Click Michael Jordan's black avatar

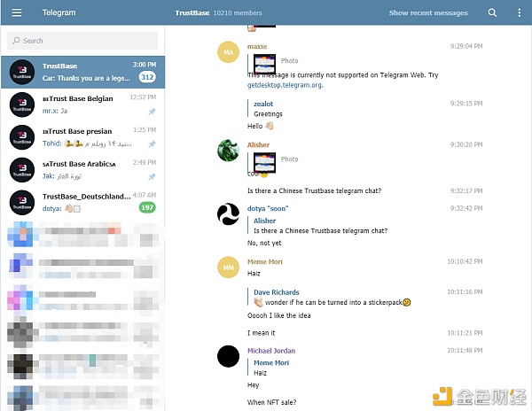tap(229, 356)
